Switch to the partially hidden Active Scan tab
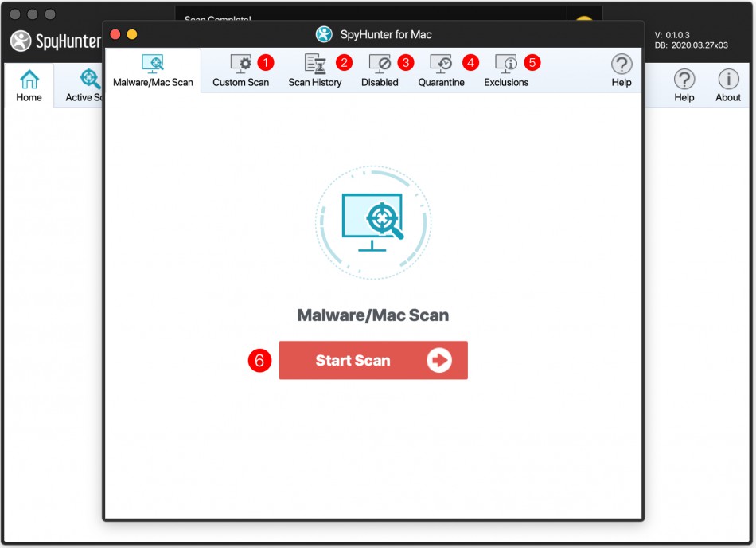756x548 pixels. [x=84, y=85]
